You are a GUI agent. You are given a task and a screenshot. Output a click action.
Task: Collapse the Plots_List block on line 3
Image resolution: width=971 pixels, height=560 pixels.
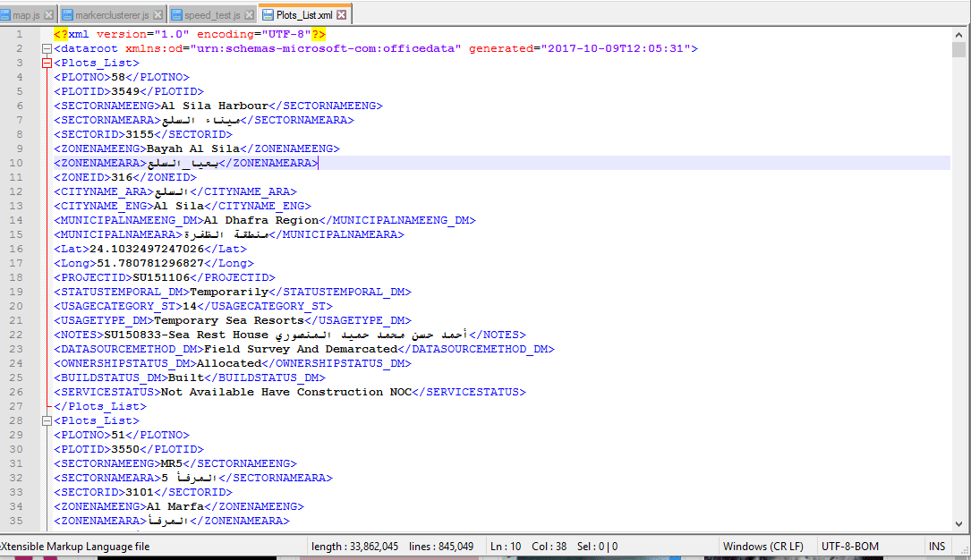coord(47,63)
